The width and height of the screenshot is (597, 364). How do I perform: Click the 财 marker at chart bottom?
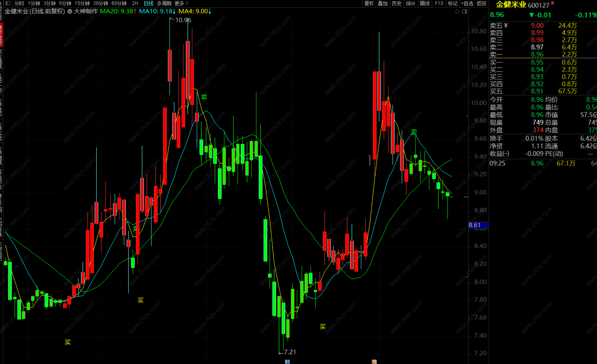pyautogui.click(x=287, y=362)
